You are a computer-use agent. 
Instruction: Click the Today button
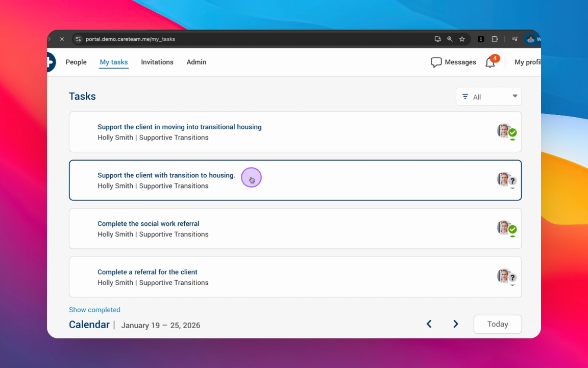click(497, 324)
